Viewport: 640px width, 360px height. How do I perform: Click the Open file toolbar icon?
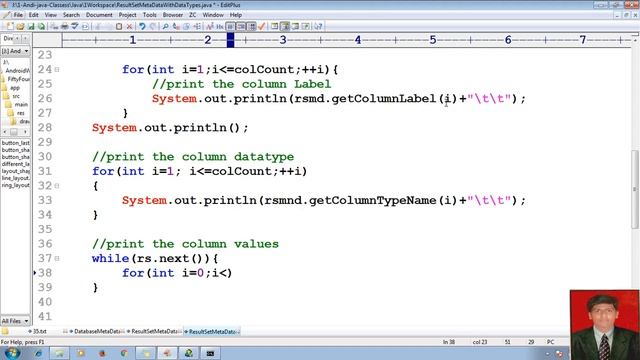point(20,27)
